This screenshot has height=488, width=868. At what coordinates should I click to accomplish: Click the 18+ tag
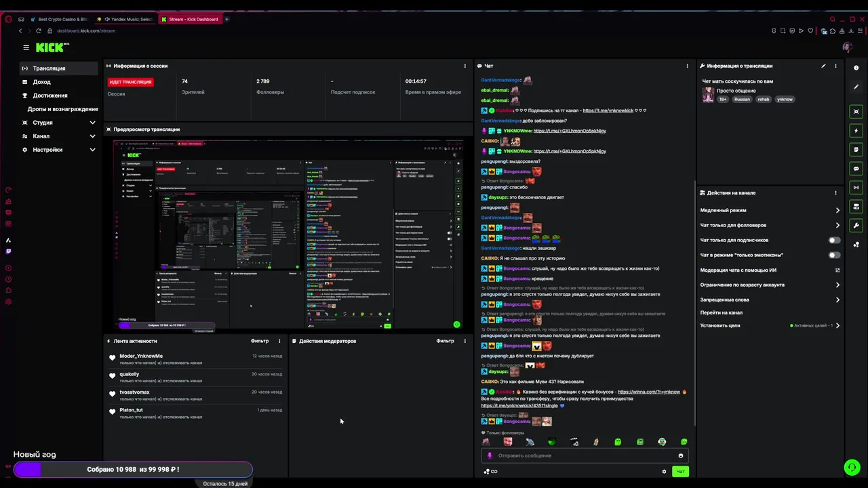click(x=723, y=100)
